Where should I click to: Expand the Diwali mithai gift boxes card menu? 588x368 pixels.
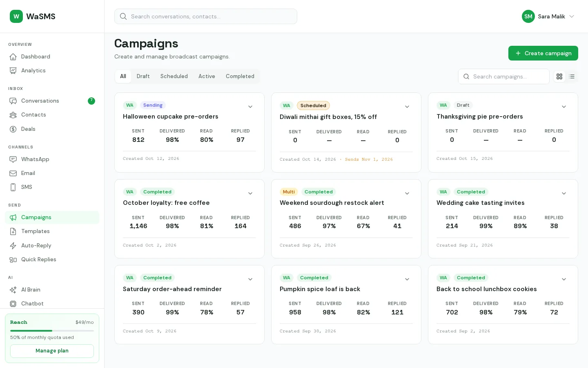tap(407, 107)
